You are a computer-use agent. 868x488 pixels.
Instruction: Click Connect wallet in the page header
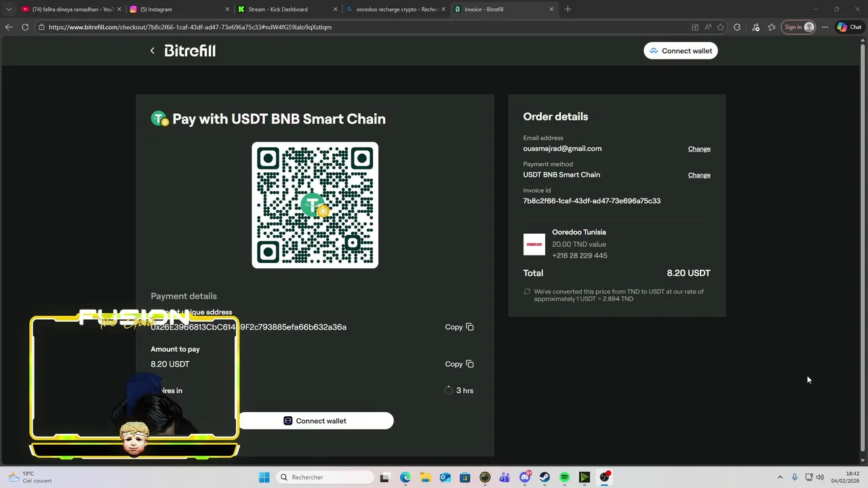tap(680, 51)
